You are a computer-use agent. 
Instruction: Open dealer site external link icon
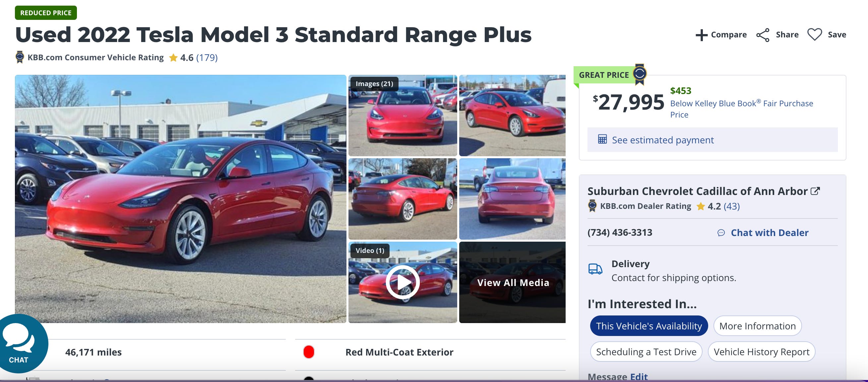(815, 191)
